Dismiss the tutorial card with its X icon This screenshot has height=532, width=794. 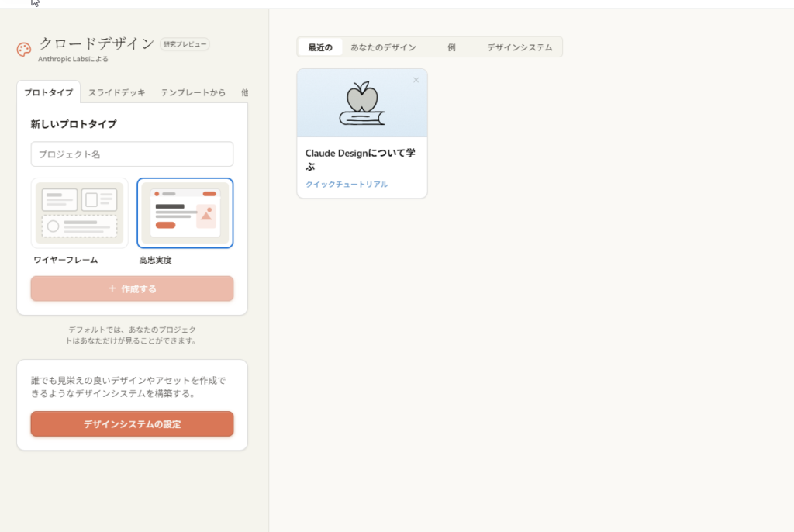pyautogui.click(x=416, y=80)
